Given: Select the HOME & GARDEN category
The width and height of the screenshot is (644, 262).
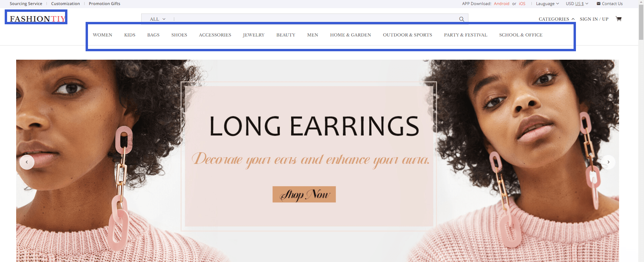Looking at the screenshot, I should coord(350,35).
